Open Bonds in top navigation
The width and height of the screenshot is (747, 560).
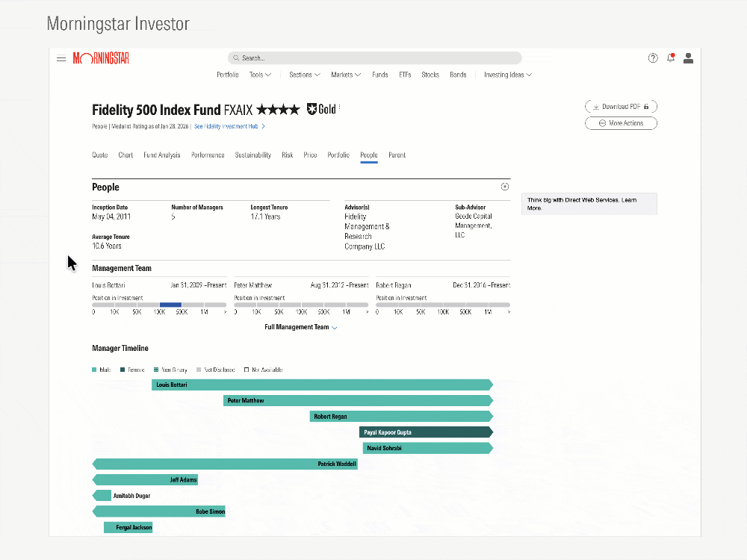pos(459,75)
